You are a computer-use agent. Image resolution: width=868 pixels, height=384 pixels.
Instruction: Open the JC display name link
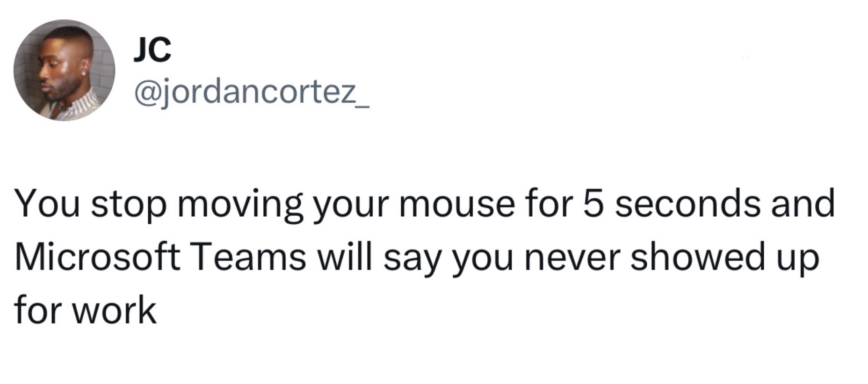[x=152, y=50]
